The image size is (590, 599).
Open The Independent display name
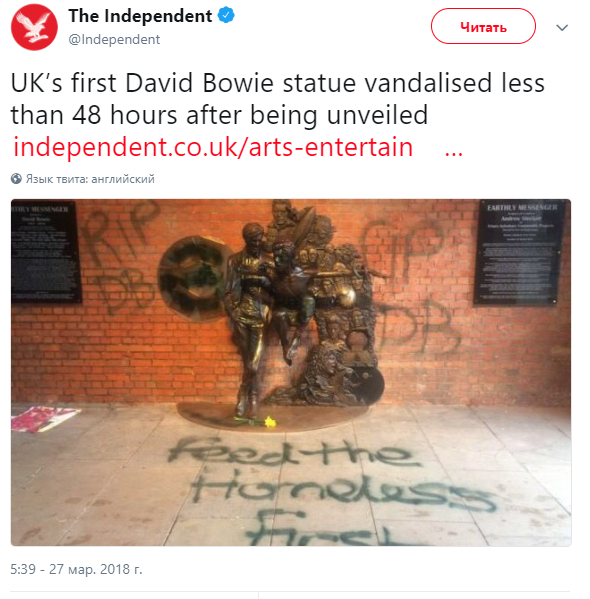pyautogui.click(x=140, y=16)
